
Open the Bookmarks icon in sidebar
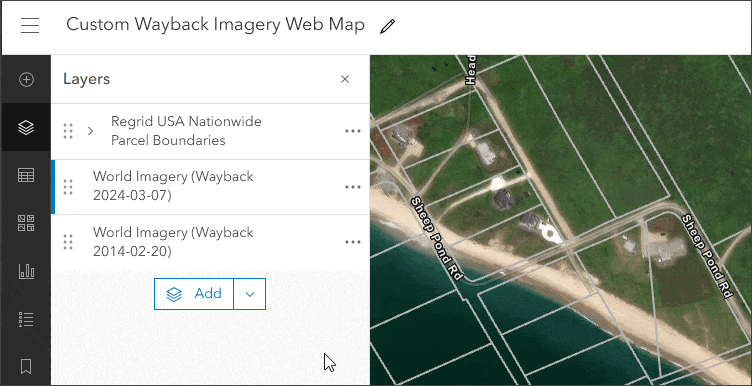tap(26, 367)
